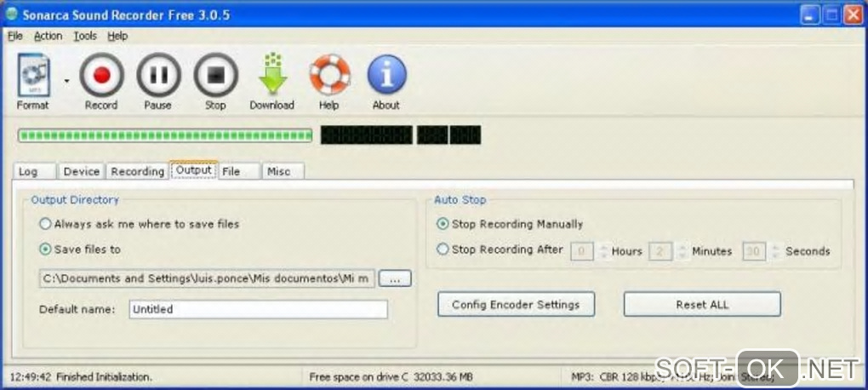Switch to the Log tab
This screenshot has width=868, height=390.
click(x=34, y=171)
